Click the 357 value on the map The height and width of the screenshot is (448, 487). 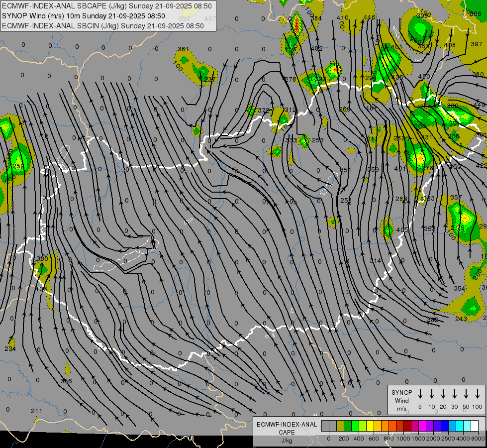tap(456, 198)
